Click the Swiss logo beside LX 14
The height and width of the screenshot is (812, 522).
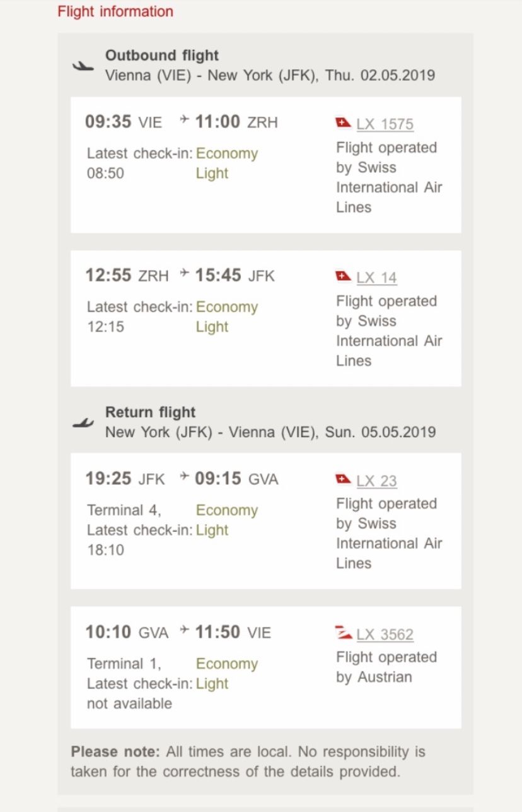point(344,276)
